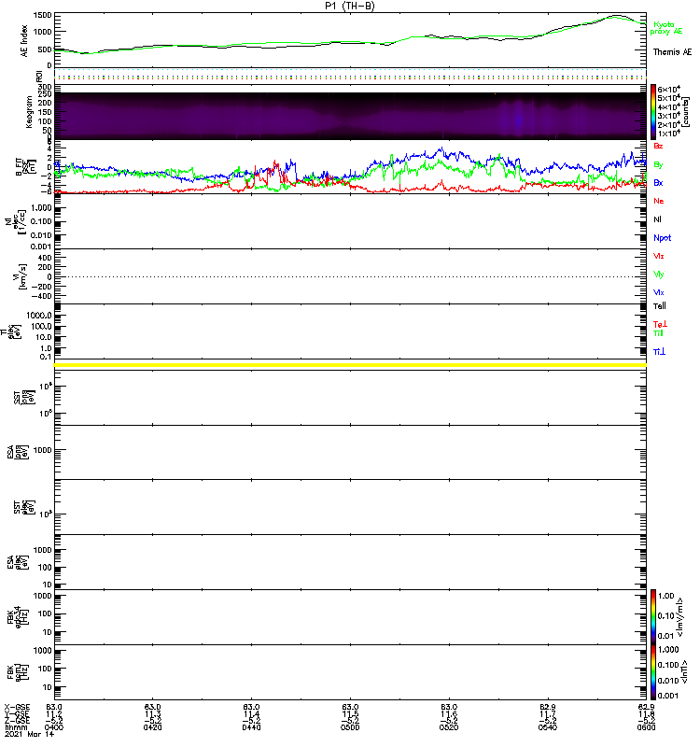Click the red Te perpendicular legend label

tap(660, 324)
